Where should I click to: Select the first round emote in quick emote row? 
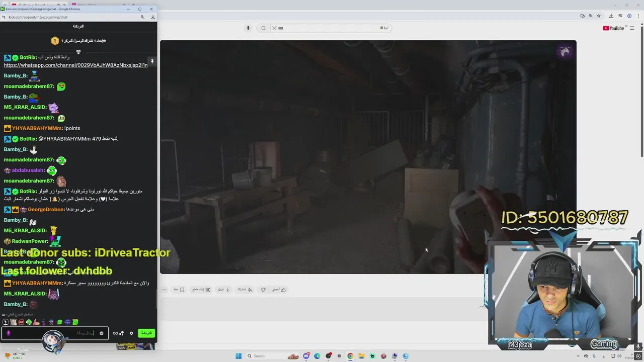coord(6,322)
